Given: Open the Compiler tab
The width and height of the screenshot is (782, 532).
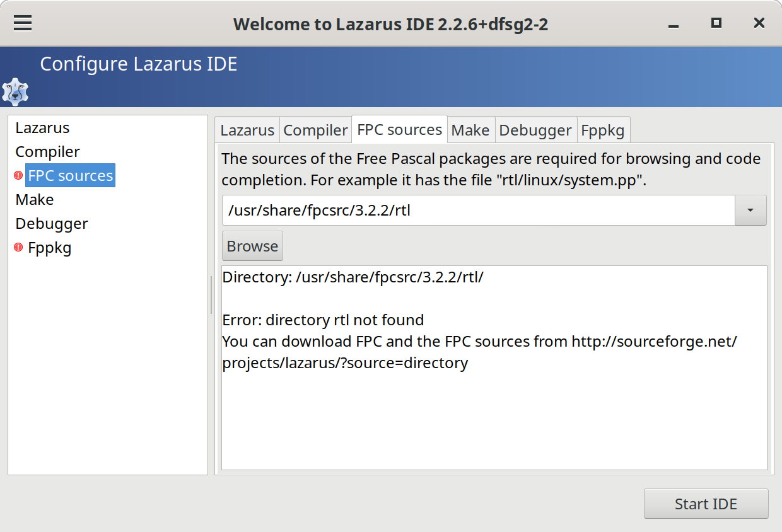Looking at the screenshot, I should [x=315, y=130].
